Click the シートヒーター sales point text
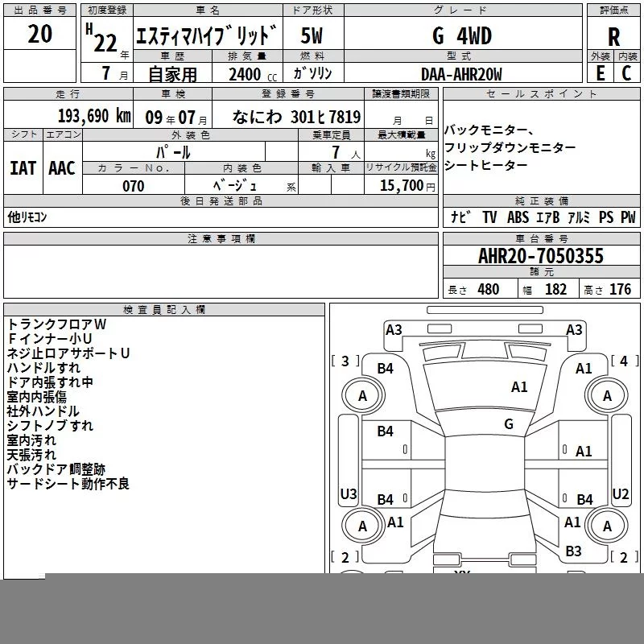 [485, 165]
